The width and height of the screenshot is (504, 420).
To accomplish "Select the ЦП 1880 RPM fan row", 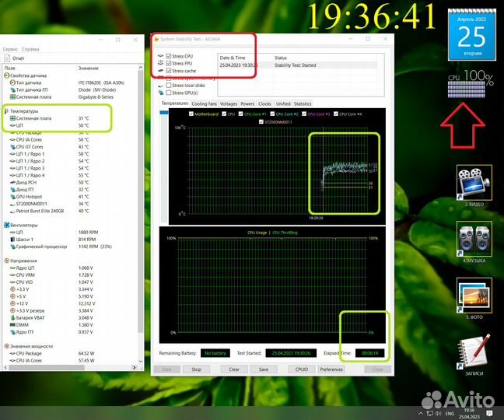I will coord(70,233).
